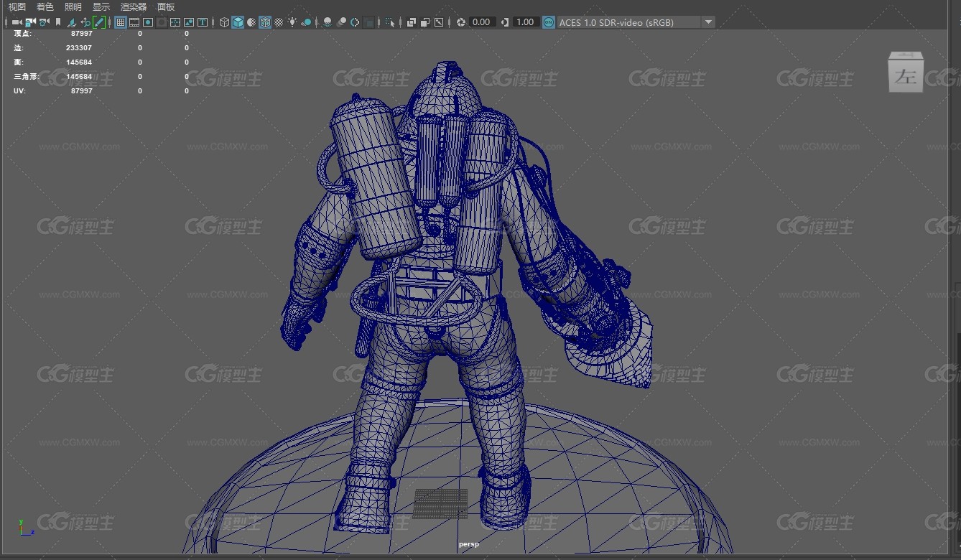Select Smooth Shade All cube icon
The width and height of the screenshot is (961, 560).
click(238, 22)
